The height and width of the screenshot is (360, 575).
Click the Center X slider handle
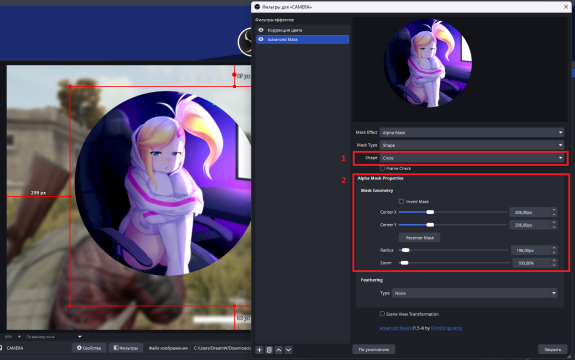pos(430,212)
